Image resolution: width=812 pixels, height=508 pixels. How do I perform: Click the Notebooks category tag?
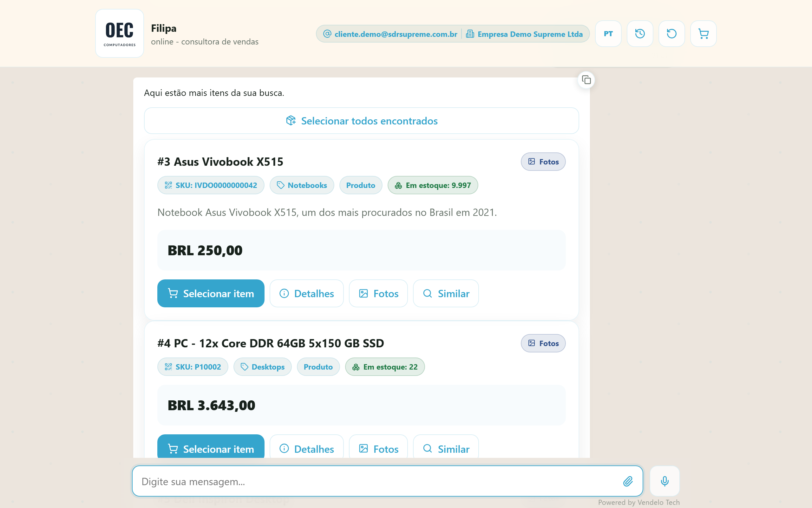[x=302, y=185]
